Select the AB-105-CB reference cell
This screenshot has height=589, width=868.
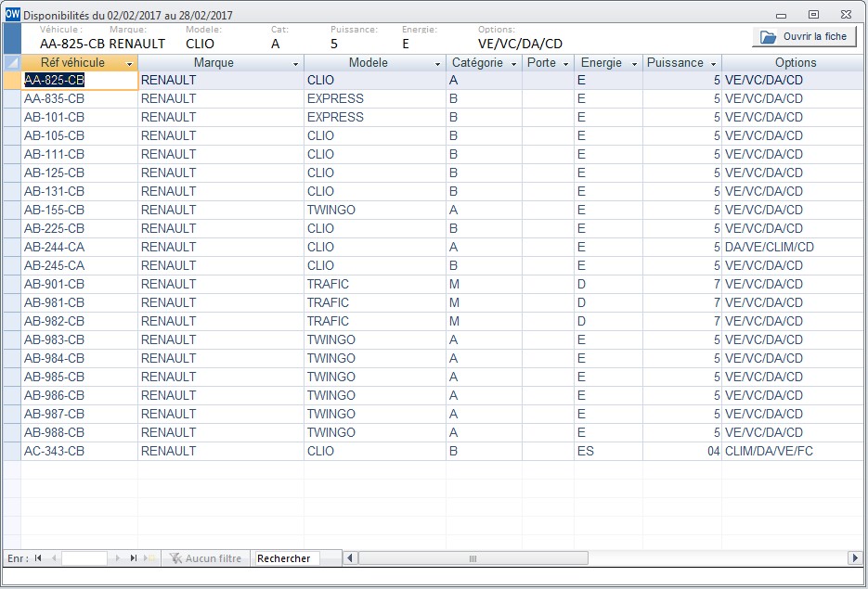(80, 135)
